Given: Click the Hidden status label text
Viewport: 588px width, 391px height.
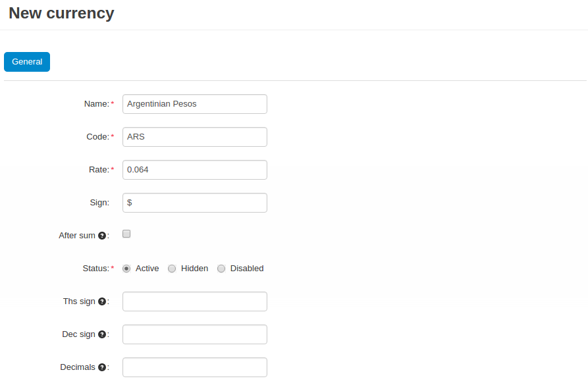Looking at the screenshot, I should click(194, 269).
